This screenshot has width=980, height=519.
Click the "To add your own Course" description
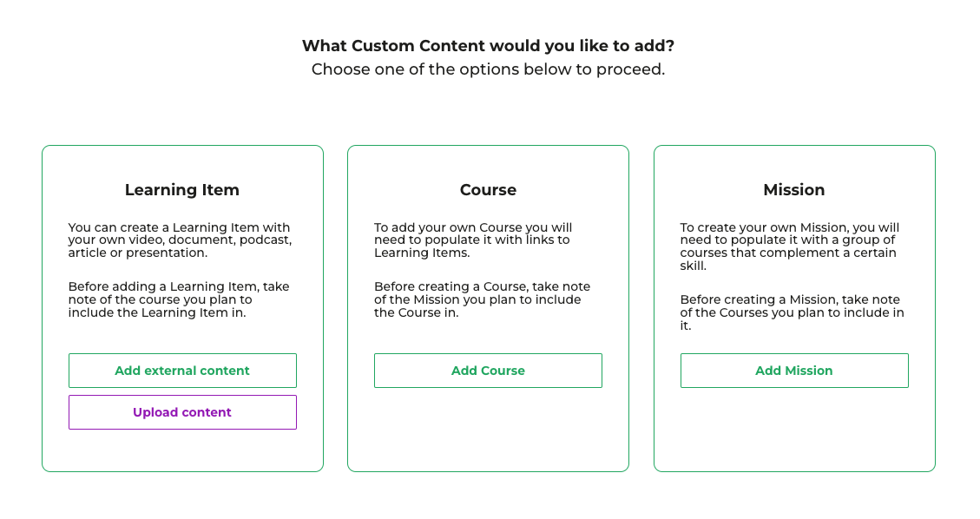click(473, 240)
